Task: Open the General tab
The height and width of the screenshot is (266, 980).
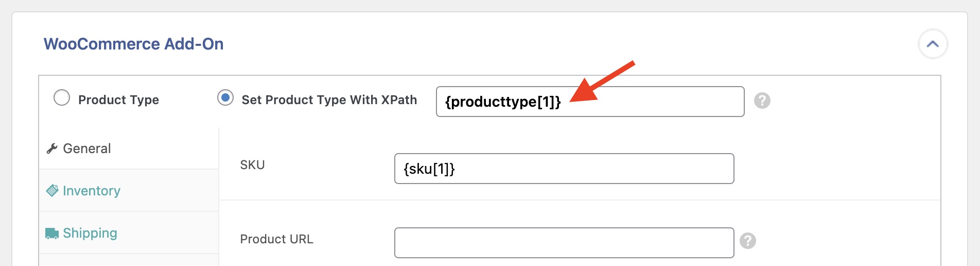Action: click(x=86, y=149)
